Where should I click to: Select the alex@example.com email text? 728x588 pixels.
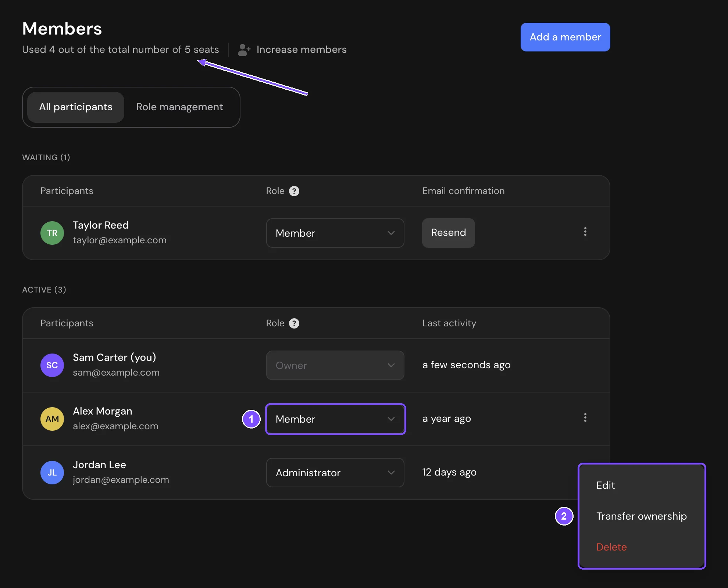[x=115, y=426]
